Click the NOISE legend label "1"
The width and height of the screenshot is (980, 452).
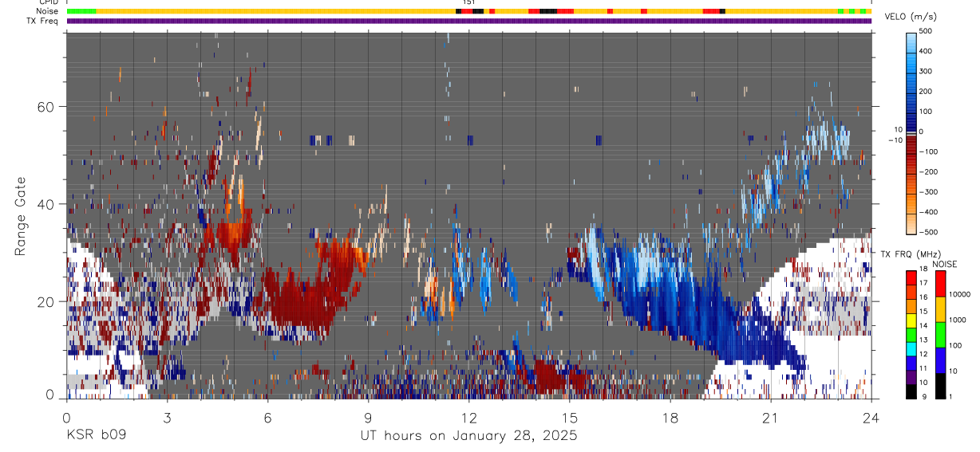click(952, 396)
